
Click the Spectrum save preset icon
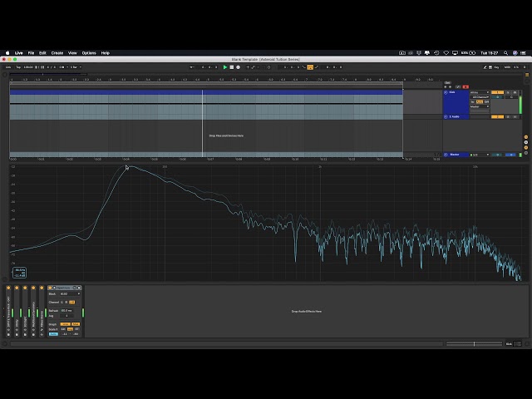click(x=79, y=288)
